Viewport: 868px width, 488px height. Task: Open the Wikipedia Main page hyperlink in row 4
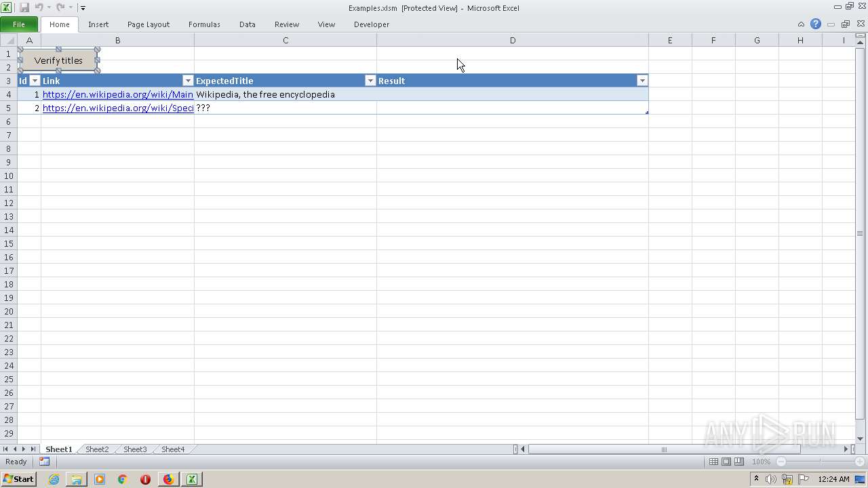point(118,94)
